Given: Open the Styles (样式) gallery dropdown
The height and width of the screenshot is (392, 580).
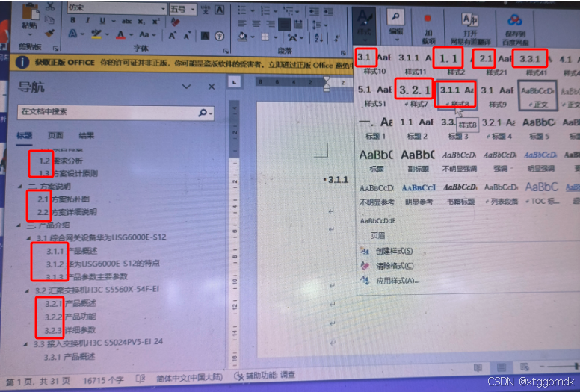Looking at the screenshot, I should (x=364, y=27).
